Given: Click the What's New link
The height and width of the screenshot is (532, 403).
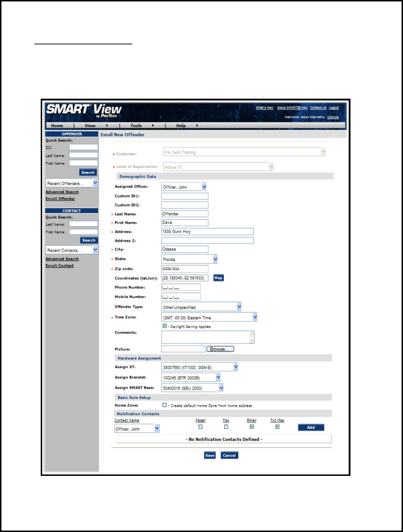Looking at the screenshot, I should [x=264, y=108].
